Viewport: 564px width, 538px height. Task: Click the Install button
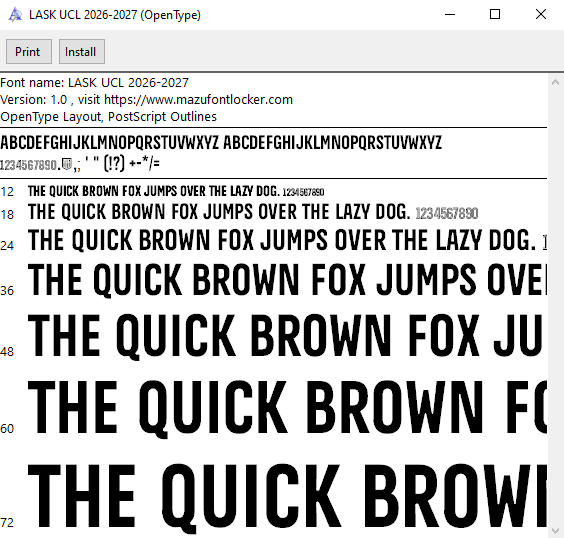82,52
